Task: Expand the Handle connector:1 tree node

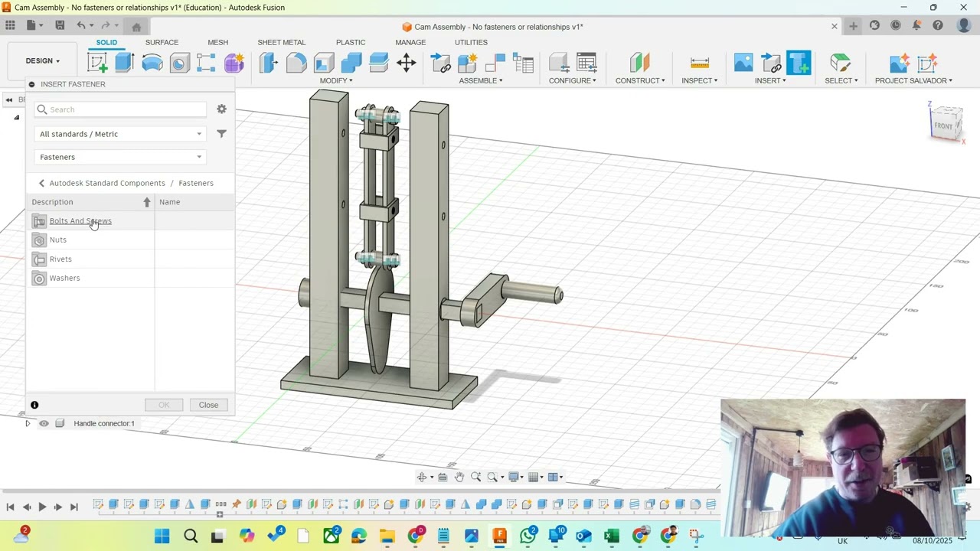Action: [x=28, y=423]
